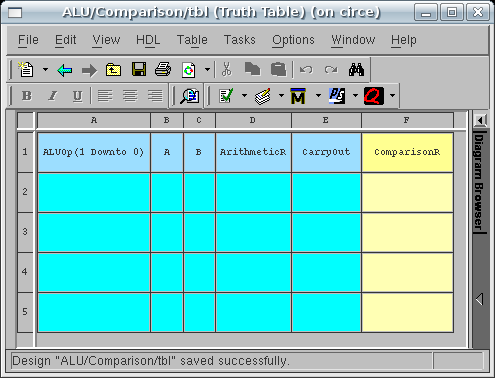Open the dropdown next to the PS icon
Viewport: 495px width, 378px height.
click(x=355, y=96)
